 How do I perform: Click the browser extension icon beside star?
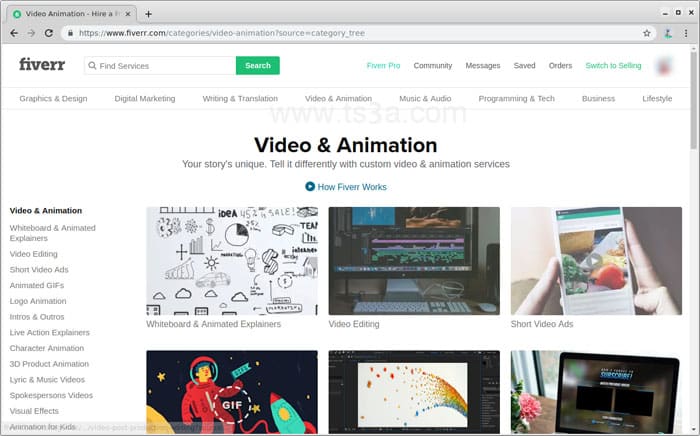click(668, 33)
